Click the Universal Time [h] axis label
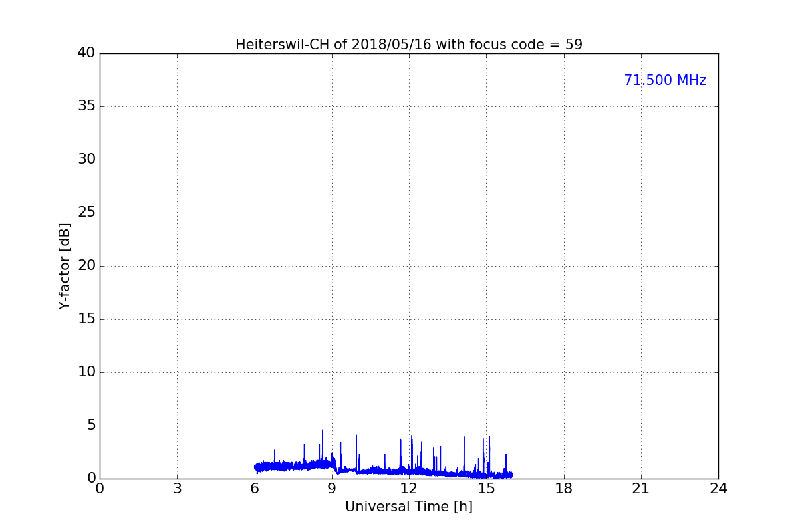798x532 pixels. 409,507
